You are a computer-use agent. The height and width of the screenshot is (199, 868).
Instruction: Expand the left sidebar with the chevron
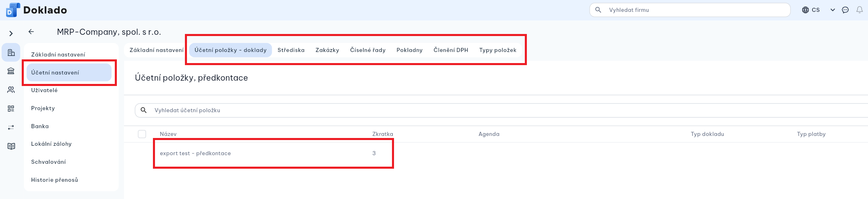pyautogui.click(x=11, y=34)
